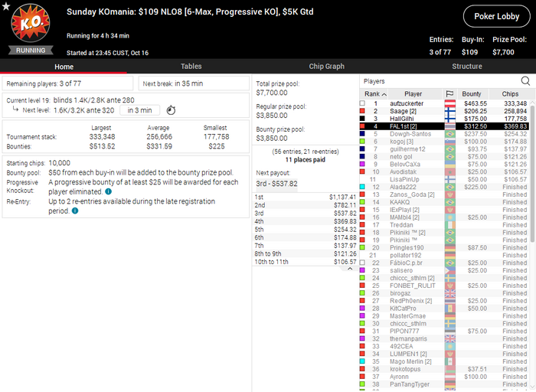Click aufzuckerter's country flag
The width and height of the screenshot is (536, 392).
[x=450, y=103]
